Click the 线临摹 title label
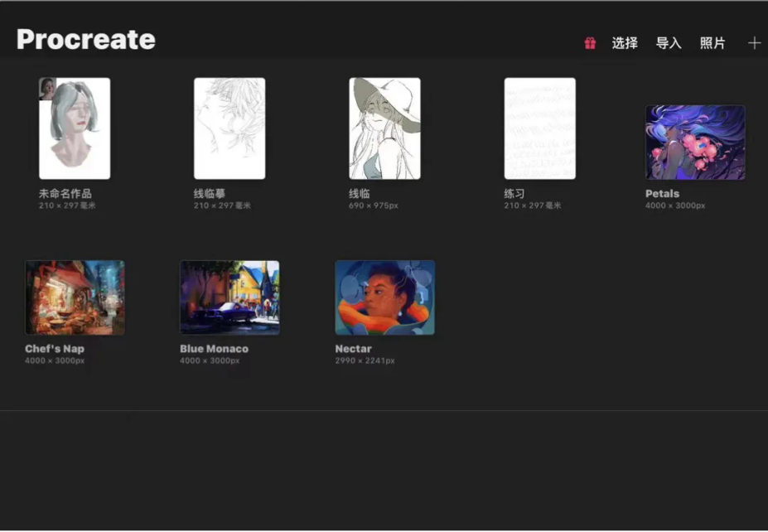Image resolution: width=768 pixels, height=532 pixels. click(210, 193)
